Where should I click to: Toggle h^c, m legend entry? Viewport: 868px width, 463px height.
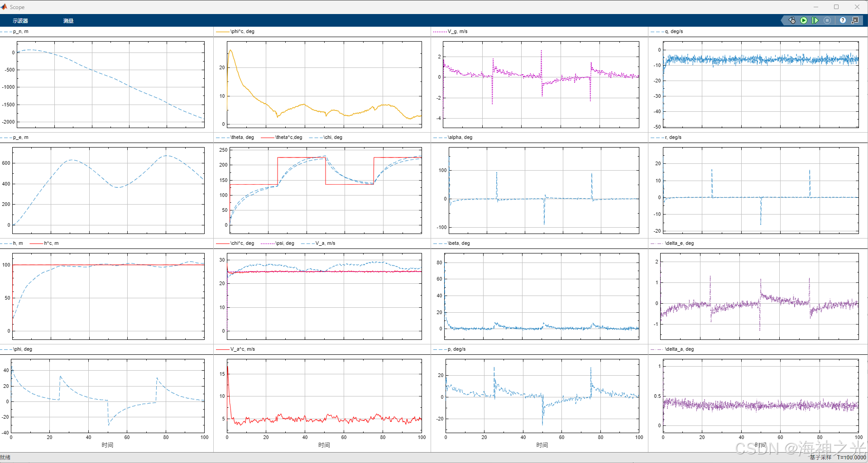[x=44, y=243]
